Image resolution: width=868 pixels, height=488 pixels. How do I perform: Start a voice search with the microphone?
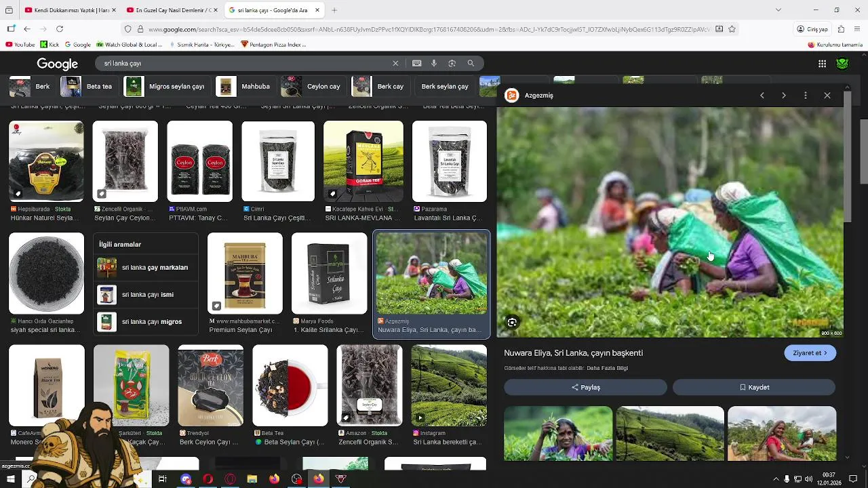pos(434,63)
